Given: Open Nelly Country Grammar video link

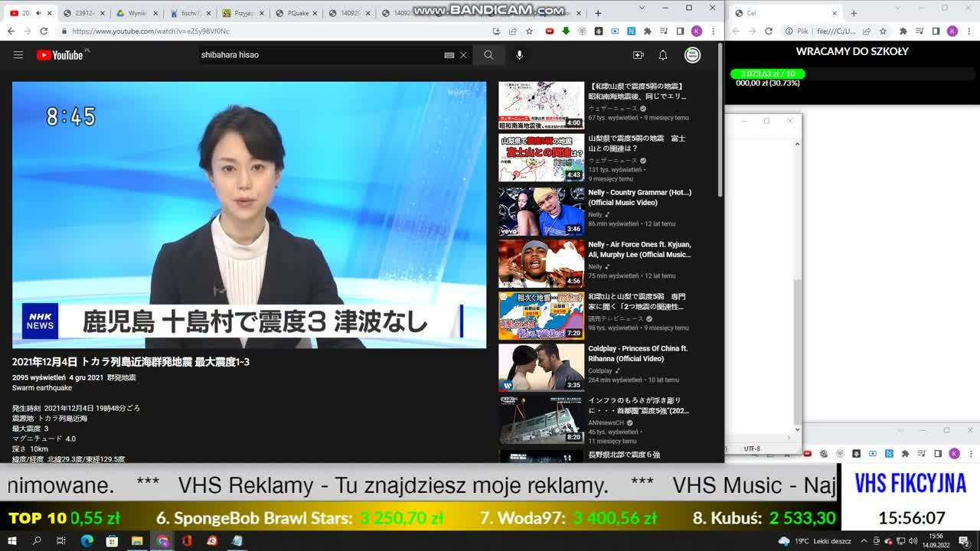Looking at the screenshot, I should (639, 197).
